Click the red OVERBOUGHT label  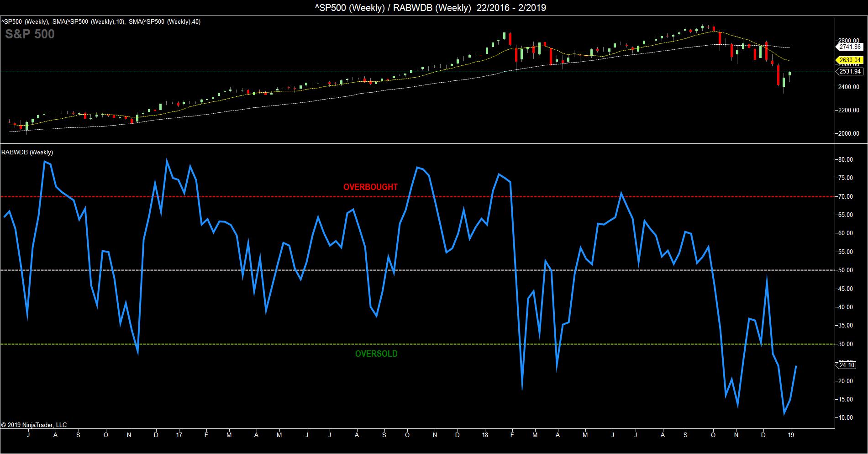(x=370, y=187)
